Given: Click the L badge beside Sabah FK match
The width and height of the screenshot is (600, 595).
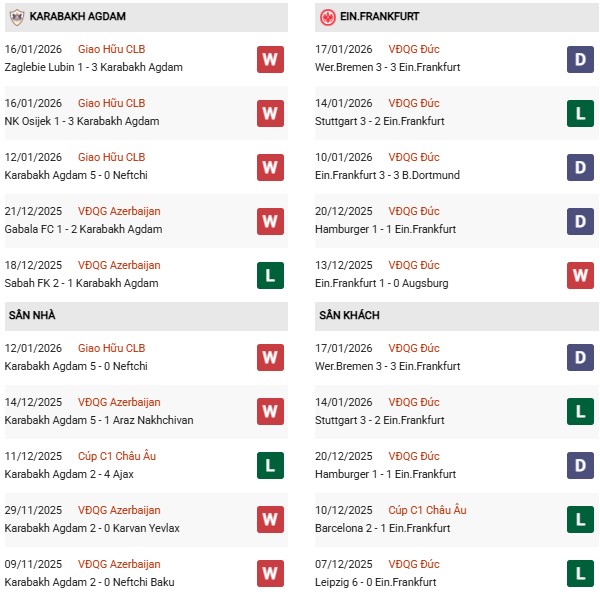Looking at the screenshot, I should click(x=269, y=275).
